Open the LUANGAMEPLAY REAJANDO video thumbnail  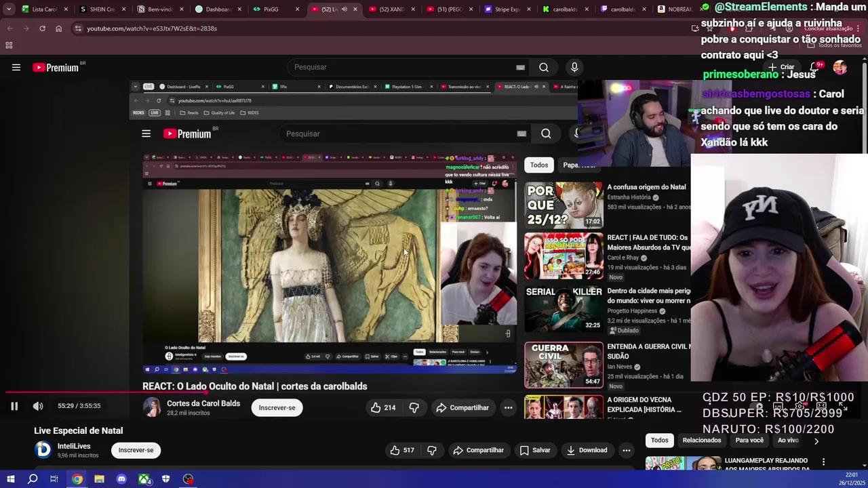tap(684, 464)
